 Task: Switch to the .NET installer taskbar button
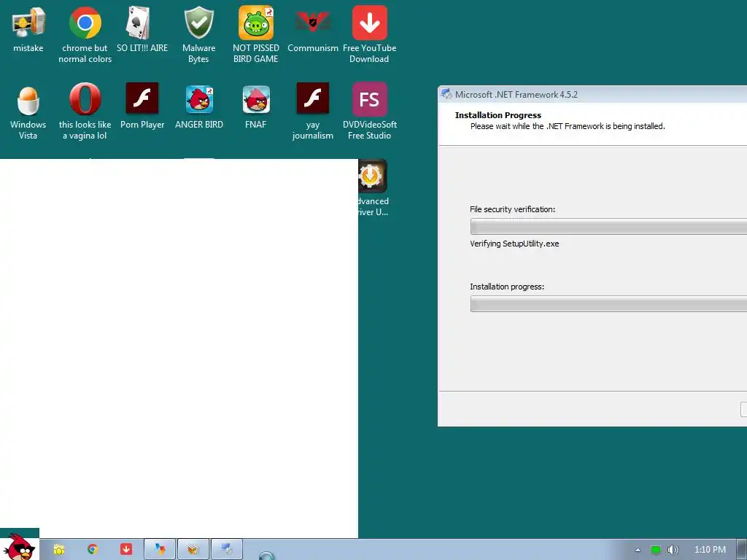coord(227,550)
